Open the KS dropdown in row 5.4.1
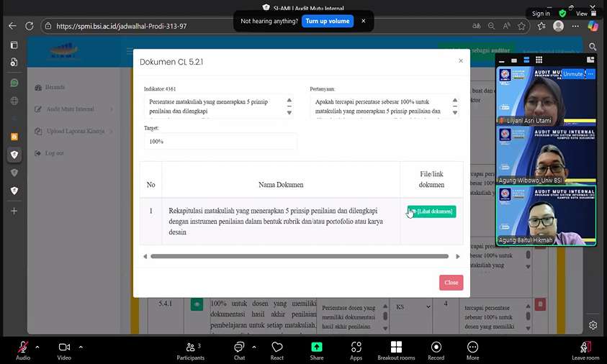Screen dimensions: 607x364 413,306
